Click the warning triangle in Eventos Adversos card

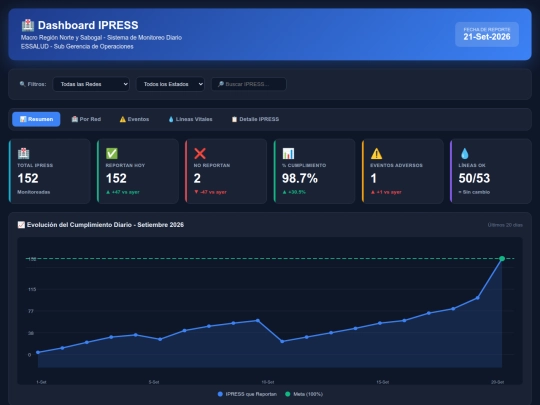[x=376, y=153]
